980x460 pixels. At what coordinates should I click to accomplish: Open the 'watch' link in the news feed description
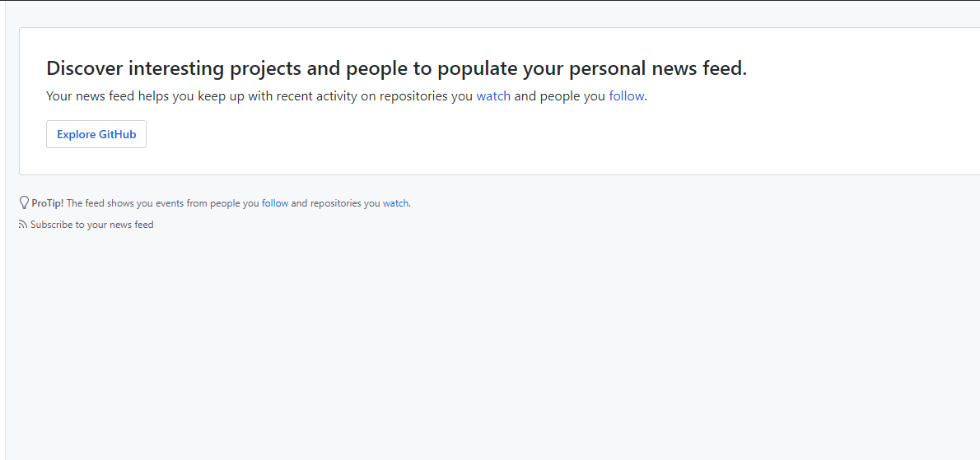pos(493,97)
